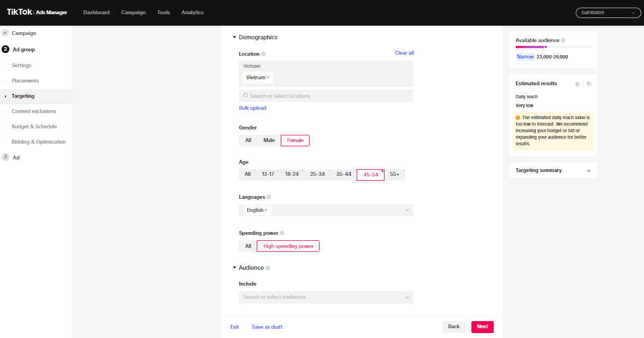Screen dimensions: 644x338
Task: Open the Tools menu
Action: pyautogui.click(x=163, y=13)
